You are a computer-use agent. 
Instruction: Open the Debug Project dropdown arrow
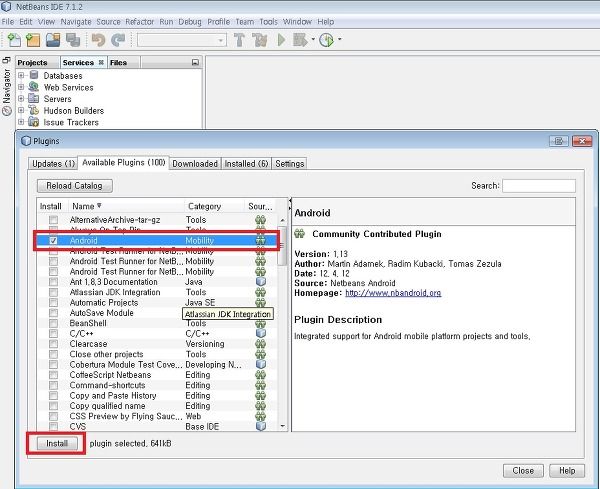click(x=313, y=39)
